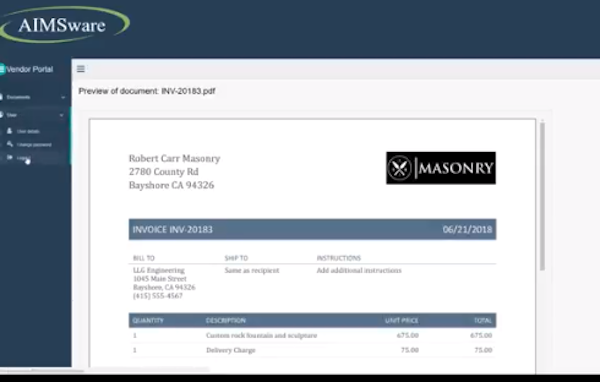Click 'Custom rock fountain and sculpture' description

pyautogui.click(x=262, y=335)
